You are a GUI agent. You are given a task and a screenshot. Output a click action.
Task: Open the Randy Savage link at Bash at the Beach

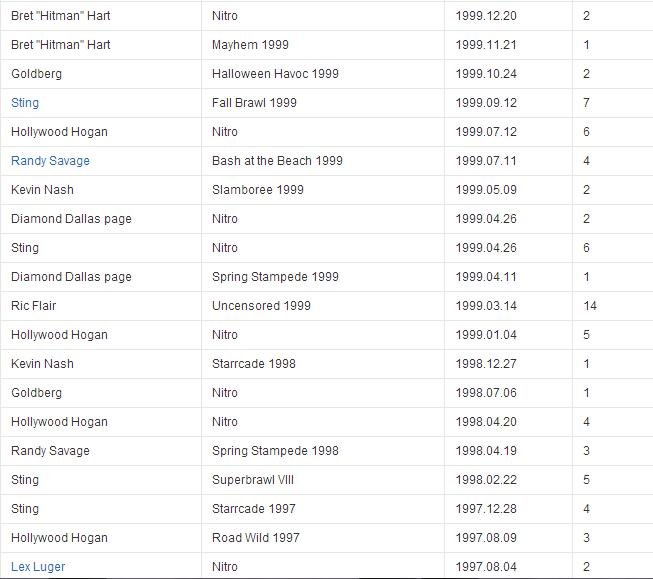(50, 161)
